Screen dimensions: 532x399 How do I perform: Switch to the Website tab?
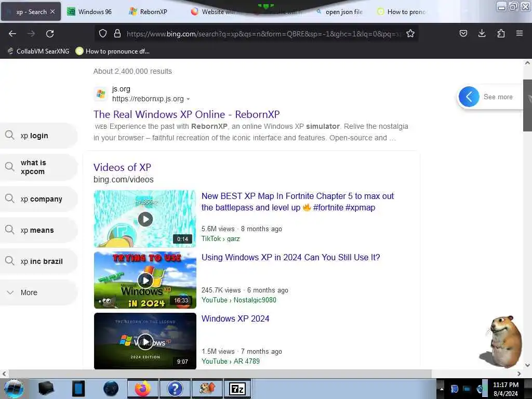[213, 11]
